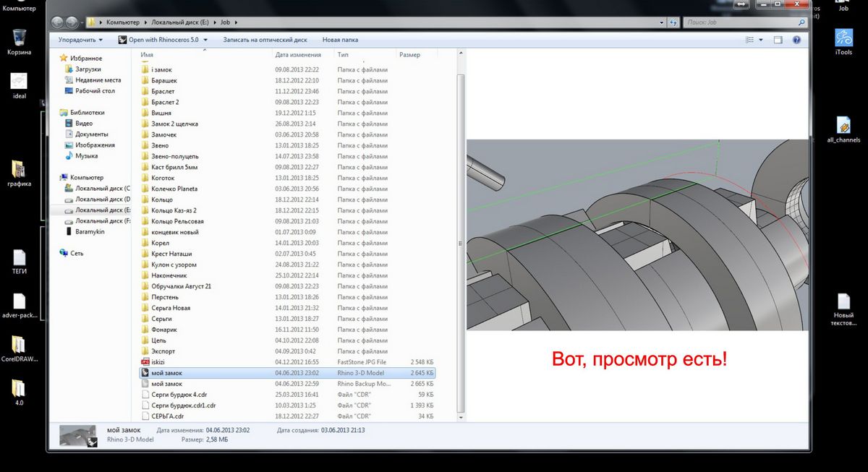The image size is (868, 472).
Task: Expand the view options dropdown arrow
Action: tap(761, 40)
